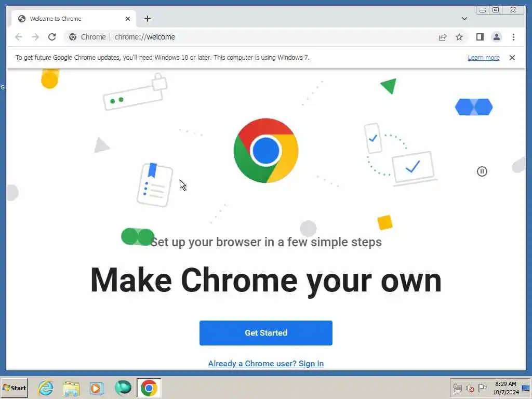Open a new tab with the plus button
This screenshot has height=399, width=532.
click(x=147, y=19)
